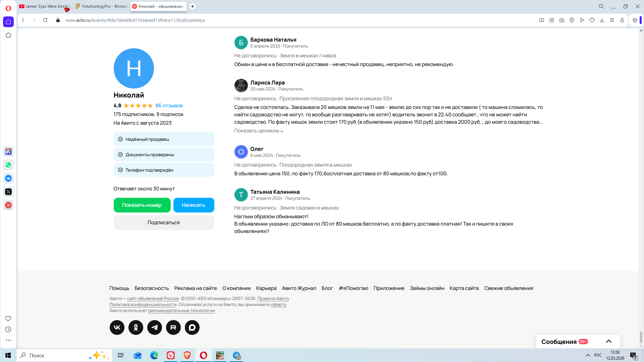644x362 pixels.
Task: Click the page vertical scrollbar thumb
Action: [641, 337]
